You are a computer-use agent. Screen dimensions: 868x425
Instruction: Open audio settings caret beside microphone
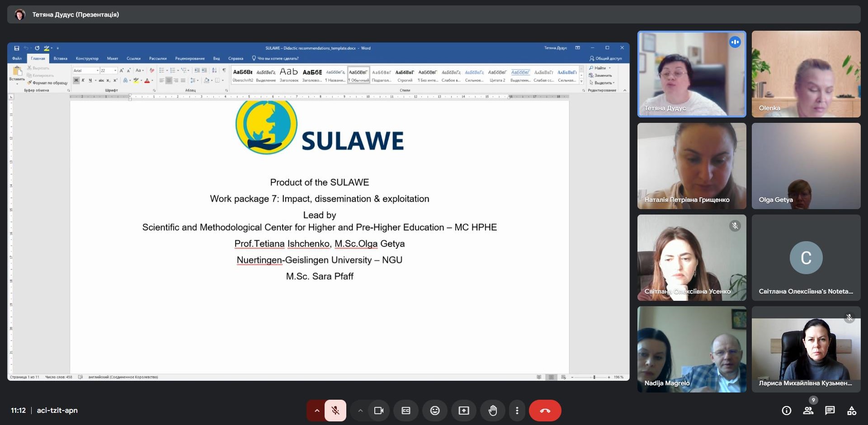click(317, 411)
